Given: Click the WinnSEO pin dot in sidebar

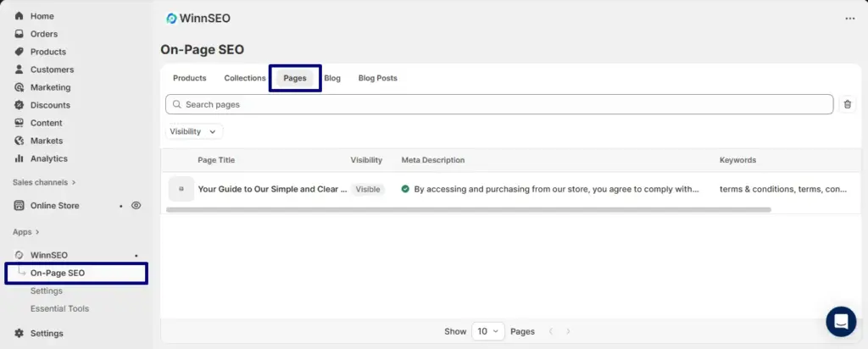Looking at the screenshot, I should [136, 256].
